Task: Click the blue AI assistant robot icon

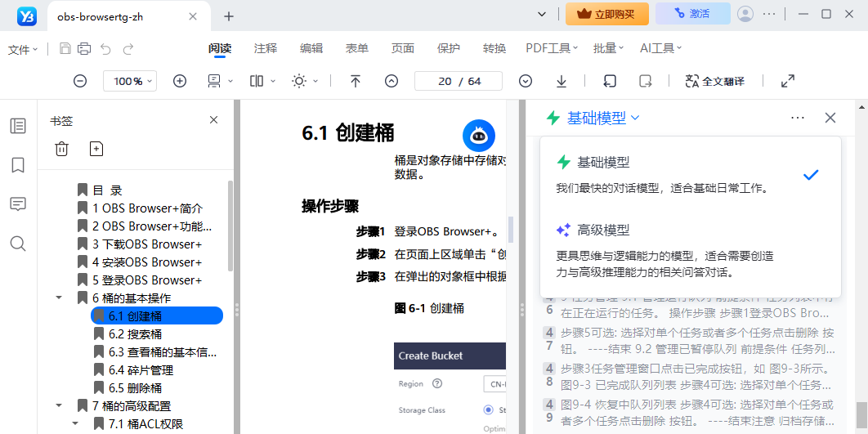Action: click(479, 136)
